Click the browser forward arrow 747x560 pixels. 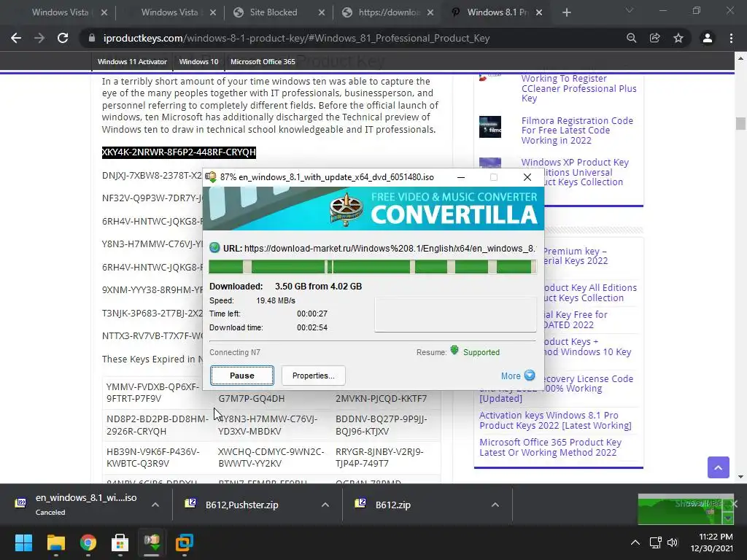click(39, 38)
